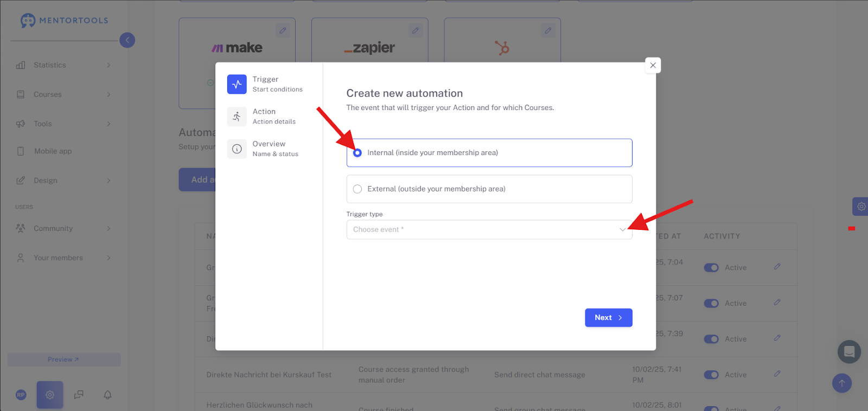Click the edit pencil on HubSpot card
Image resolution: width=868 pixels, height=411 pixels.
pyautogui.click(x=548, y=31)
